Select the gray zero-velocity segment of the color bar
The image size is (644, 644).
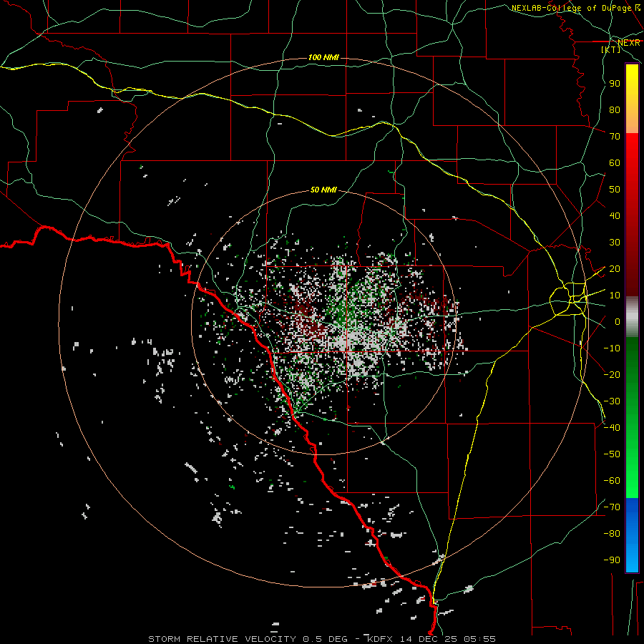pos(632,317)
